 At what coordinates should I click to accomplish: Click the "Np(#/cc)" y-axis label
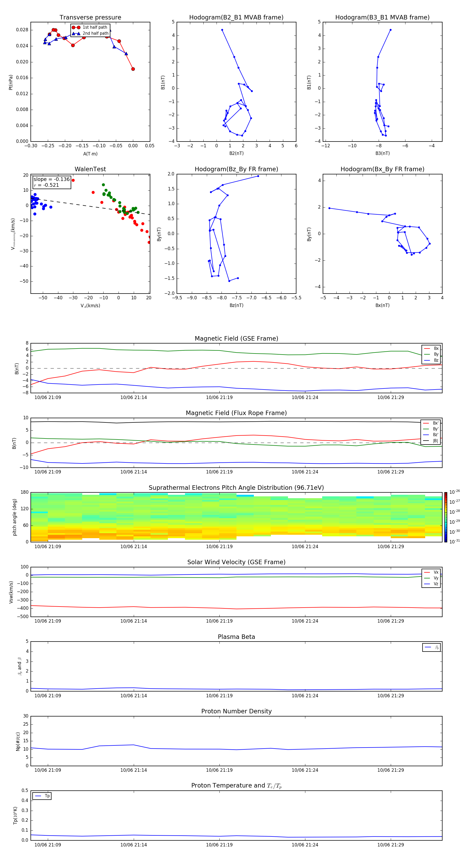point(18,741)
